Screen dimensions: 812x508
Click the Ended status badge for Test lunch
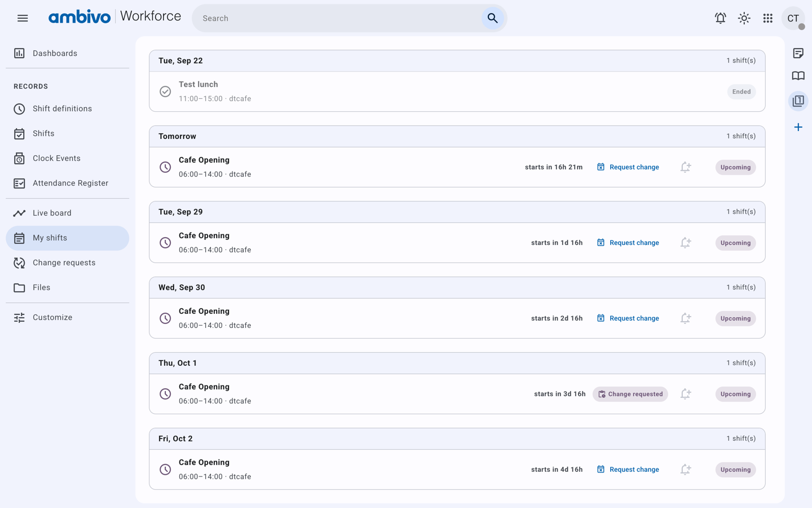pyautogui.click(x=741, y=91)
